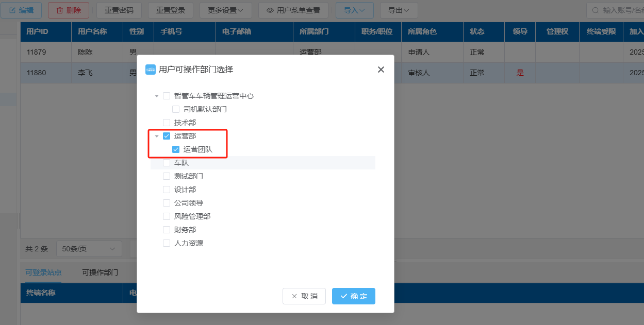Switch to the 可操作部门 tab
This screenshot has height=325, width=644.
click(x=100, y=272)
